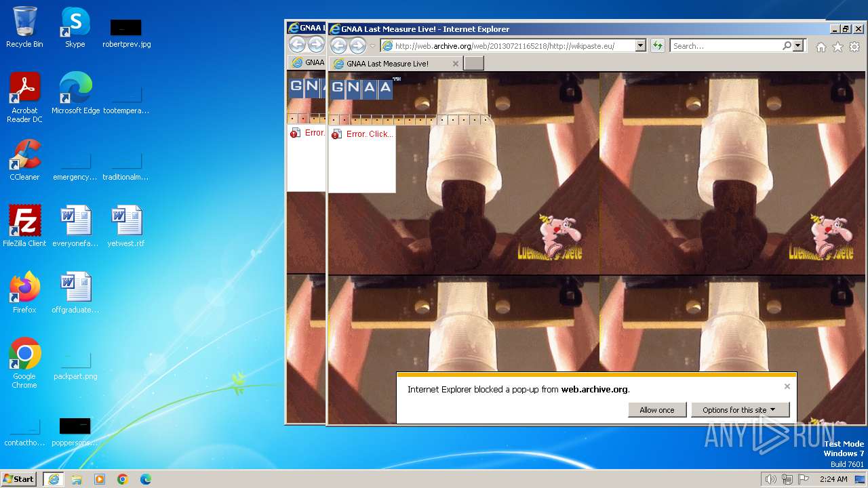Select the emergency... desktop file

tap(75, 165)
